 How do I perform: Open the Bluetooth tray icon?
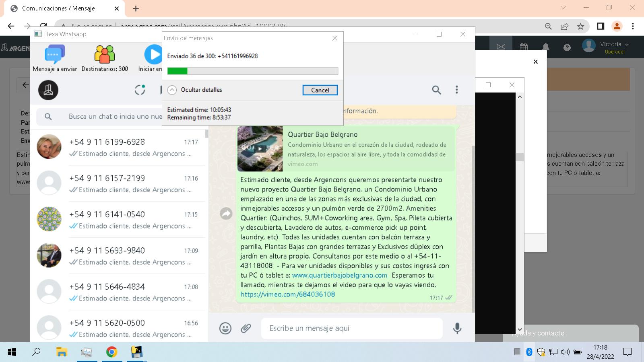(529, 352)
